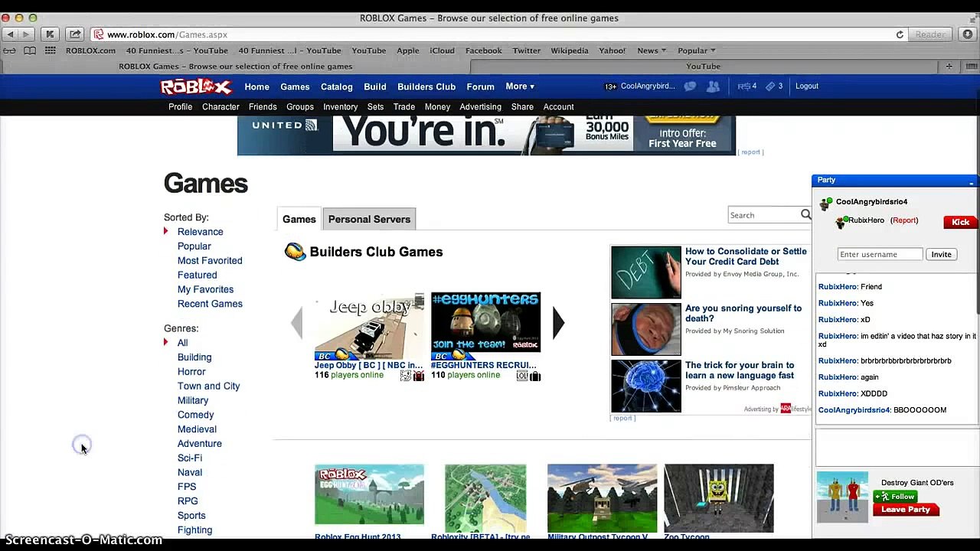Expand the More navigation dropdown
The height and width of the screenshot is (551, 980).
520,86
